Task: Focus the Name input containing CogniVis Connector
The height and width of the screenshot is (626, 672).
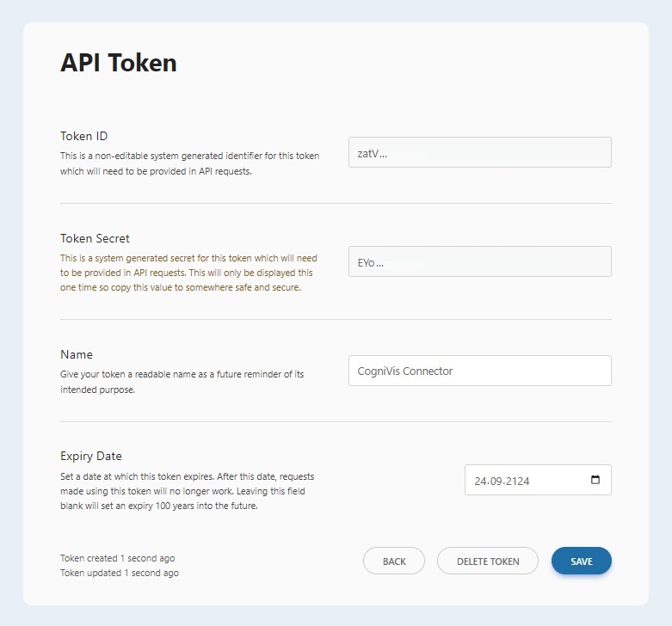Action: 479,371
